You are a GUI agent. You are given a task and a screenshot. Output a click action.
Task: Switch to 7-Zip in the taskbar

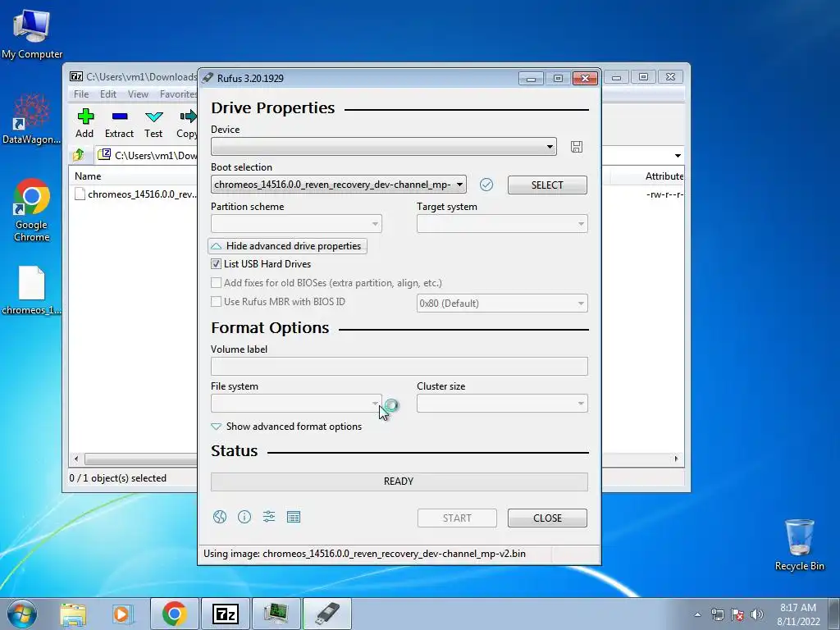[226, 614]
